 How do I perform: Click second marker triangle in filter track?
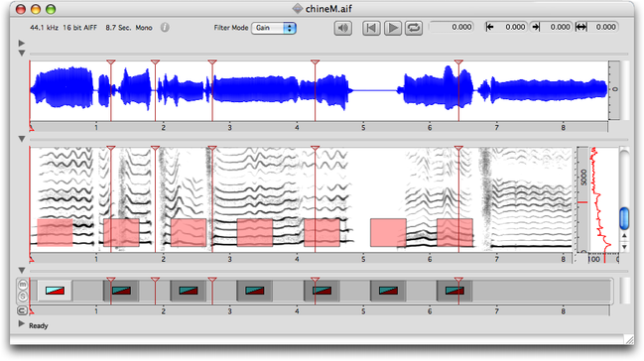155,280
